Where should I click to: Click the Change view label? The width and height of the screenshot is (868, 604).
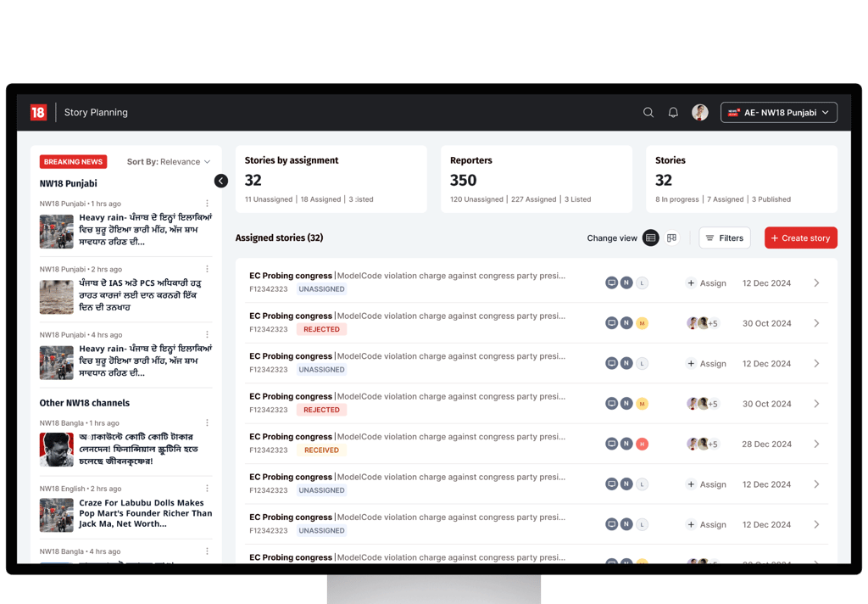point(612,238)
